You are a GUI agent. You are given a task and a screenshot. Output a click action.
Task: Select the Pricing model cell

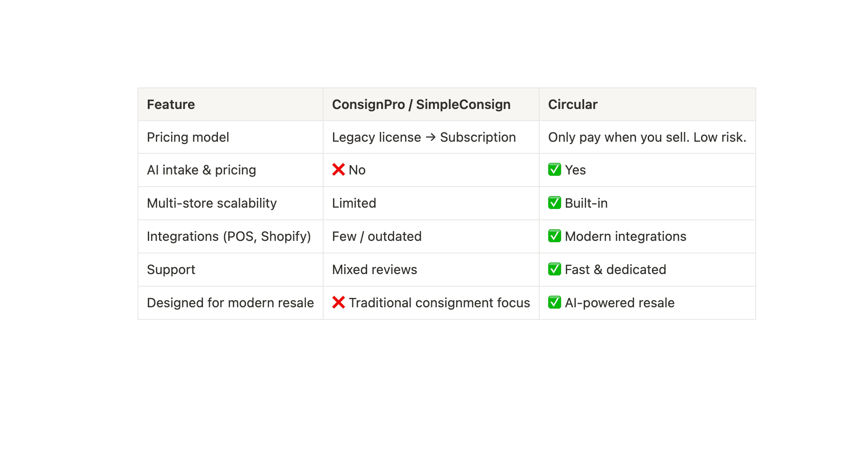[188, 138]
